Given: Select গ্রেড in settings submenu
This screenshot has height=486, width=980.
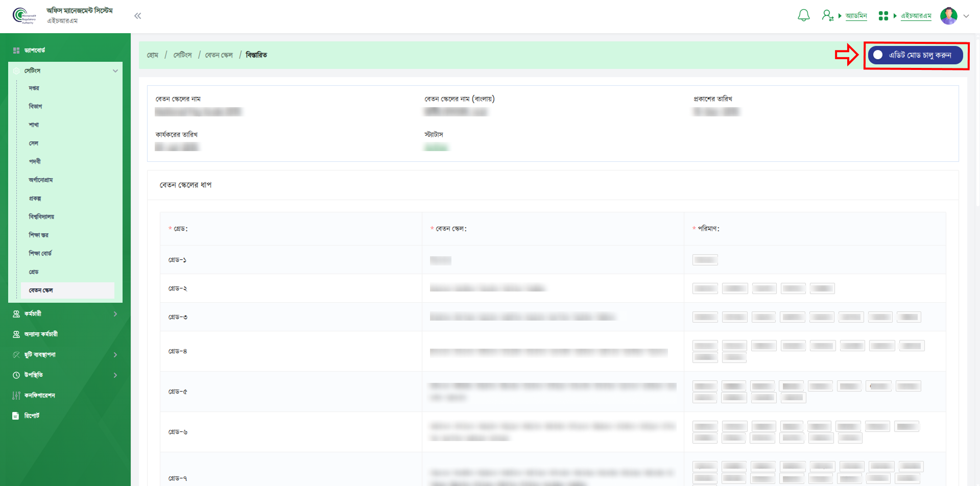Looking at the screenshot, I should coord(34,272).
